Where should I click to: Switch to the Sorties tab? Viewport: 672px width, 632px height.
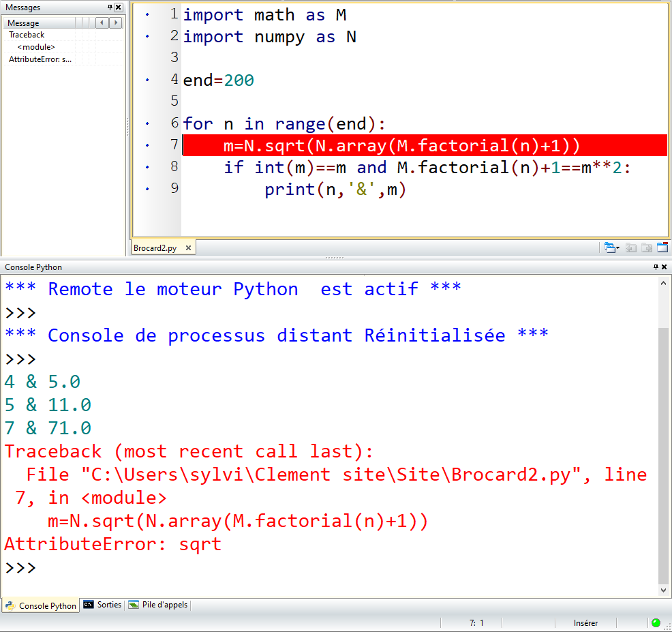click(103, 605)
